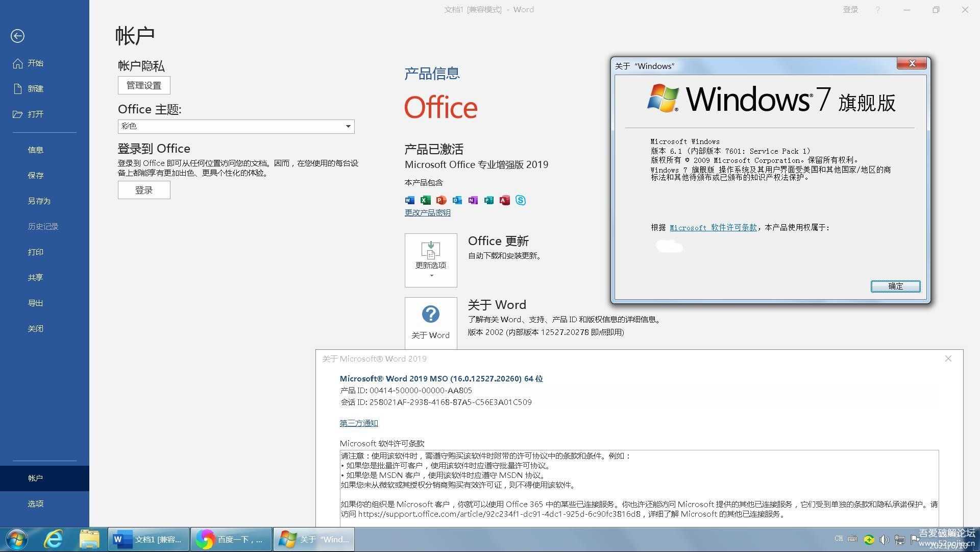
Task: Click the Excel icon in product icons row
Action: (424, 200)
